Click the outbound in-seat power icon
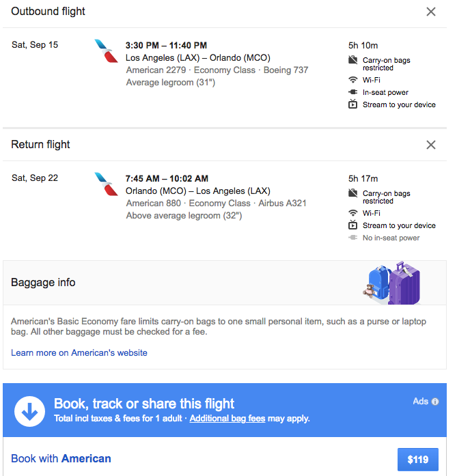The image size is (457, 476). point(352,92)
